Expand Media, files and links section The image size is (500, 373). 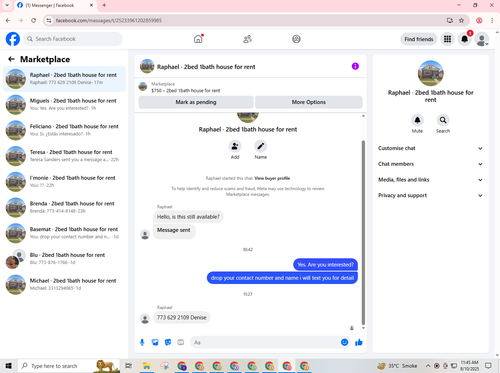click(430, 180)
